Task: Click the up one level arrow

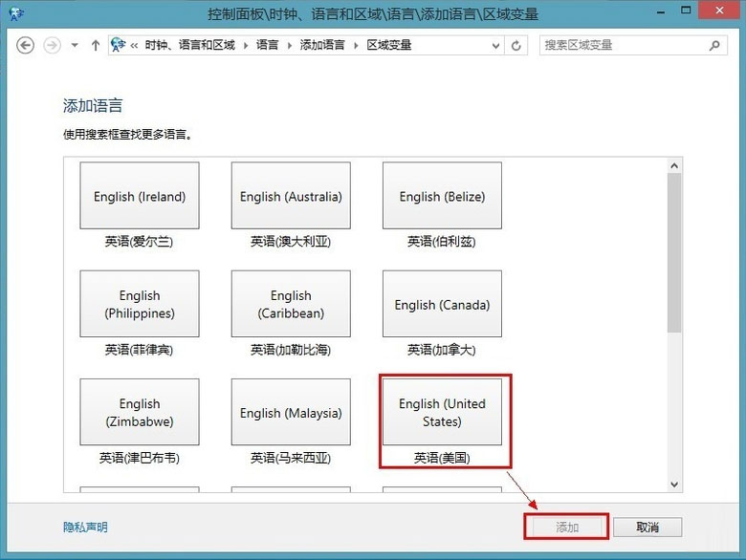Action: coord(96,45)
